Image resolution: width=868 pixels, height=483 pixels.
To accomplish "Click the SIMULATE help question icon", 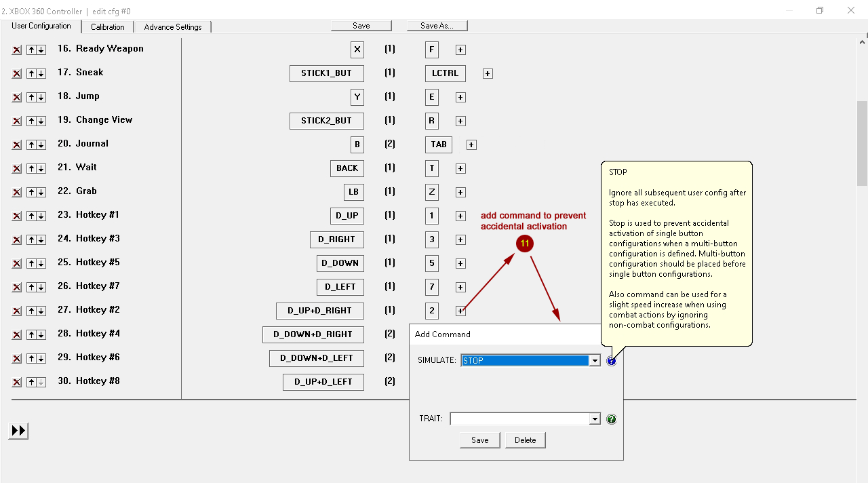I will click(x=611, y=361).
